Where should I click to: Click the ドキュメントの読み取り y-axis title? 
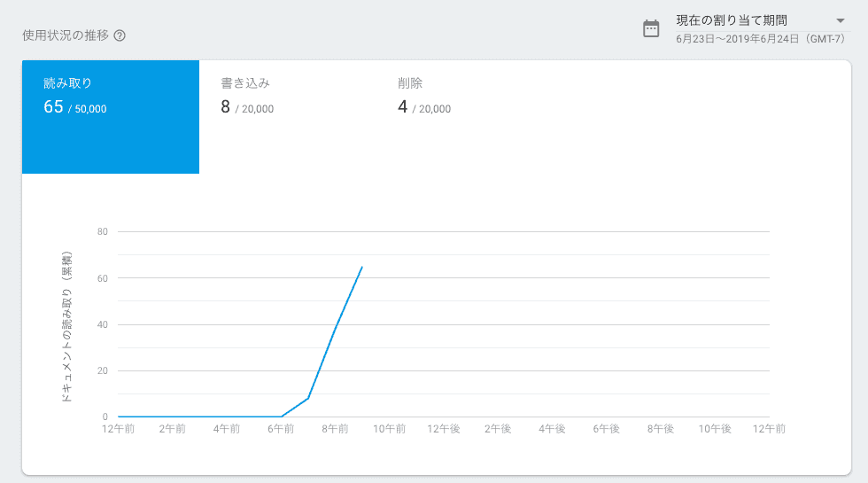click(x=67, y=327)
